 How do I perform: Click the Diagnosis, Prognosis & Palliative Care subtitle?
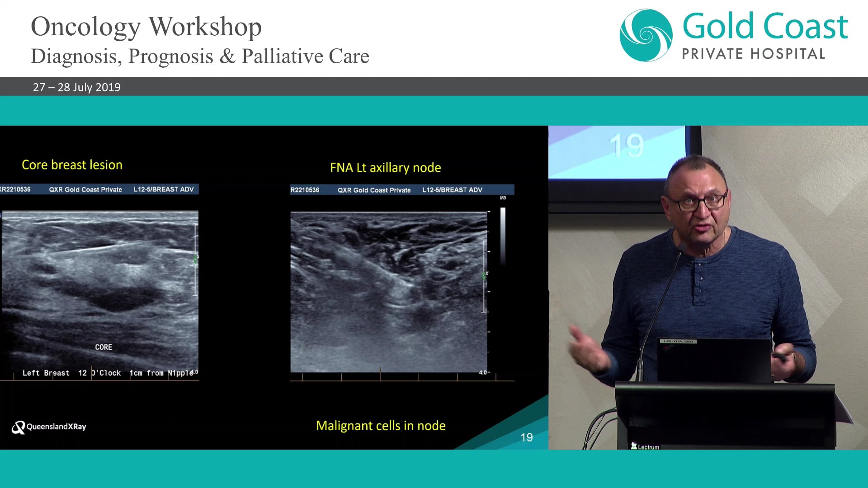(x=200, y=56)
